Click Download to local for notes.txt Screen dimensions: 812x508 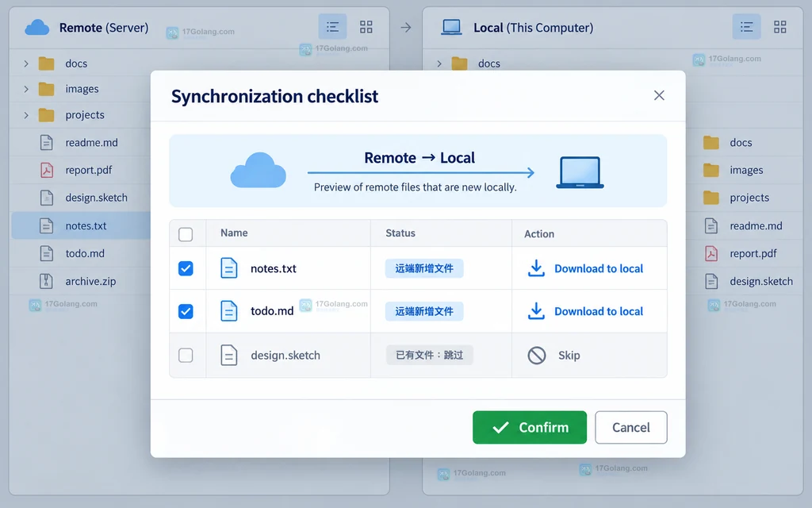click(599, 268)
